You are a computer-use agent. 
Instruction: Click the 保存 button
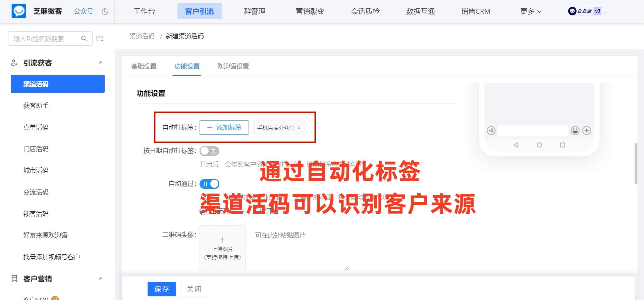pyautogui.click(x=162, y=289)
